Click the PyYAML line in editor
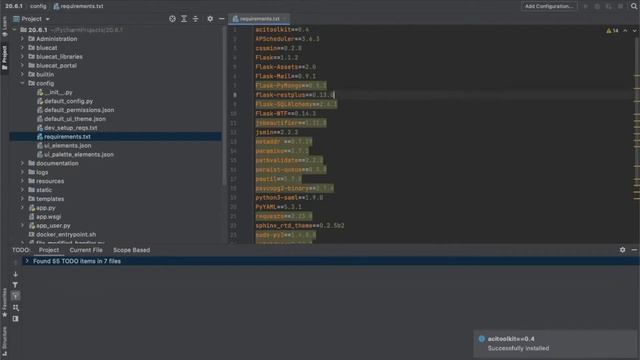 pyautogui.click(x=278, y=207)
